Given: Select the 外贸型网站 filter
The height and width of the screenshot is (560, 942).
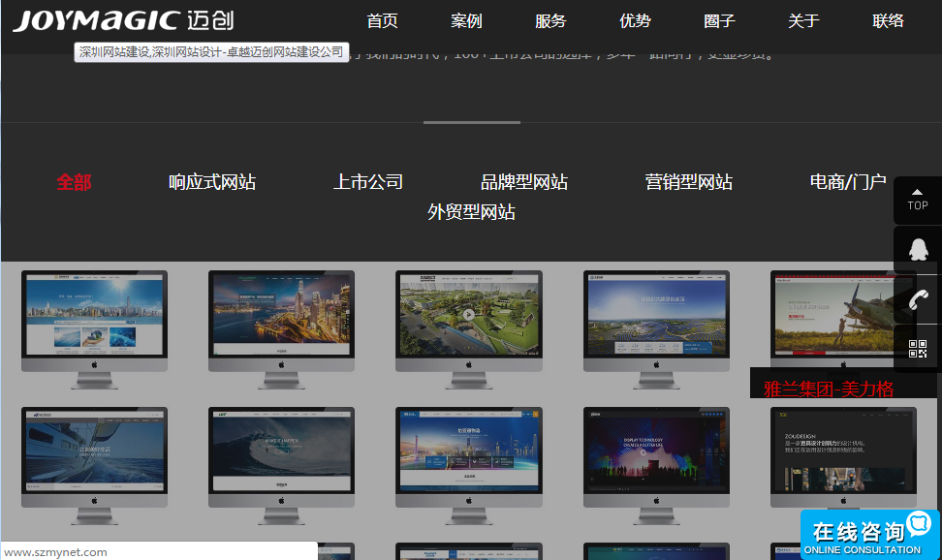Looking at the screenshot, I should (471, 212).
